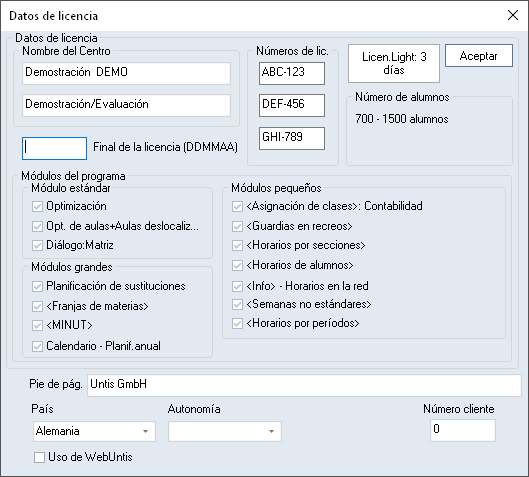Click the Licen.Light: 3 días button
529x477 pixels.
[394, 63]
